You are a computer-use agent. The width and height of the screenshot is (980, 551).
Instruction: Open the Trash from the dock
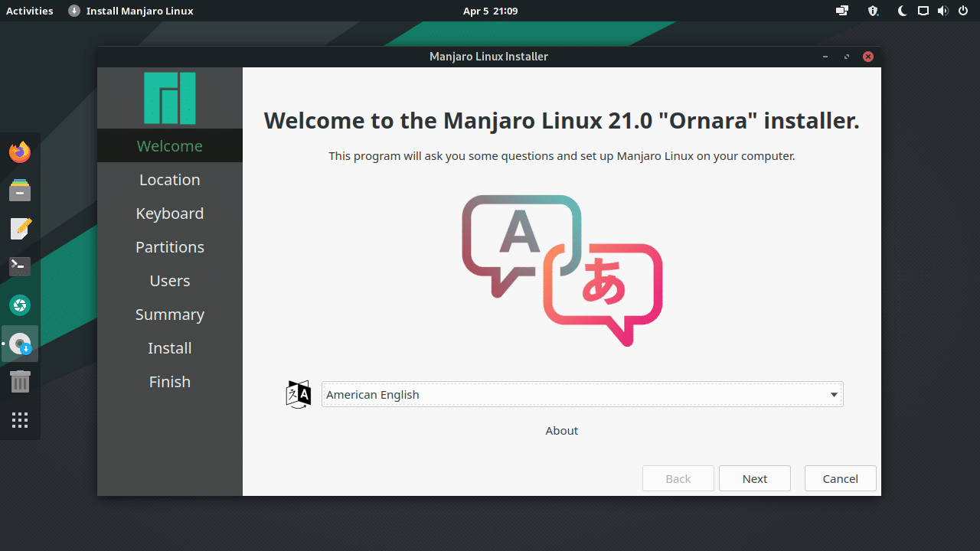(x=19, y=381)
